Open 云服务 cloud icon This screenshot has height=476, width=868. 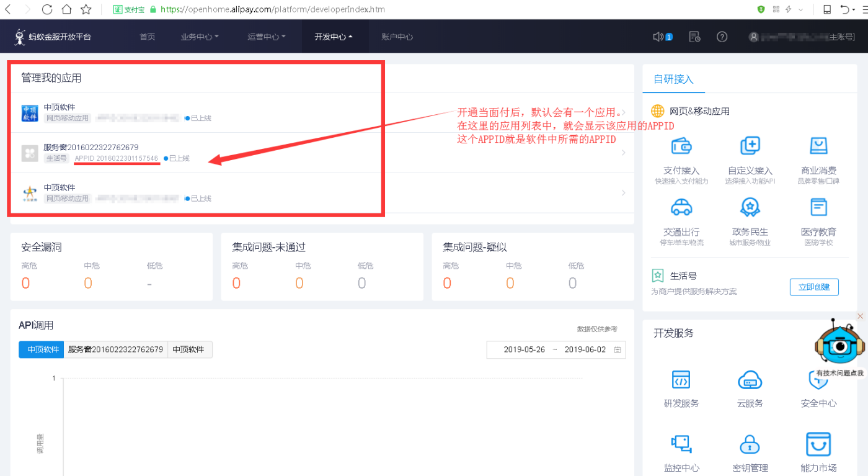tap(750, 379)
